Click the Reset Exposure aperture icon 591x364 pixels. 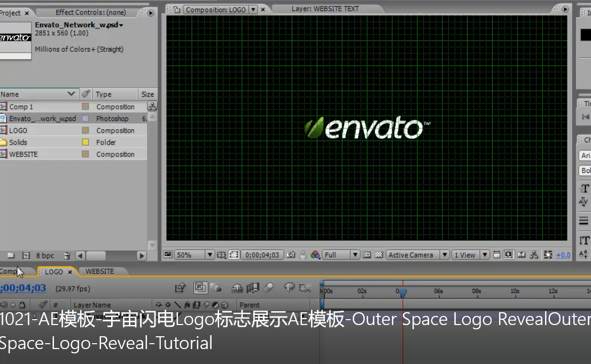(548, 255)
